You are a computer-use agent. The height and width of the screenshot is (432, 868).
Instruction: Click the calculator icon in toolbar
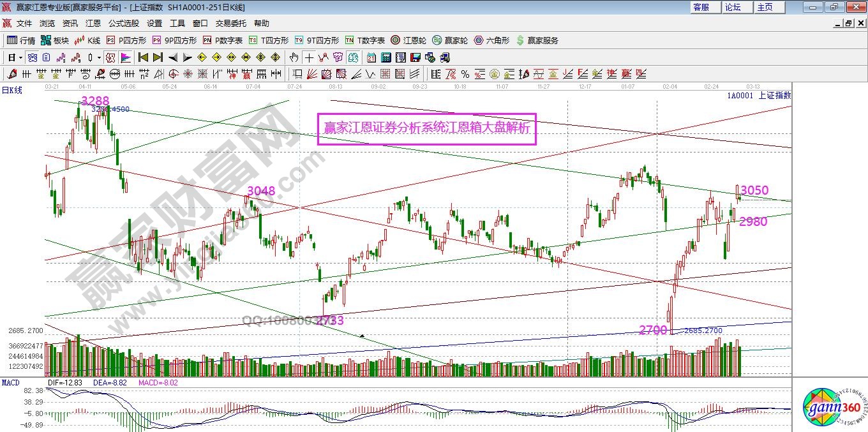[x=385, y=57]
